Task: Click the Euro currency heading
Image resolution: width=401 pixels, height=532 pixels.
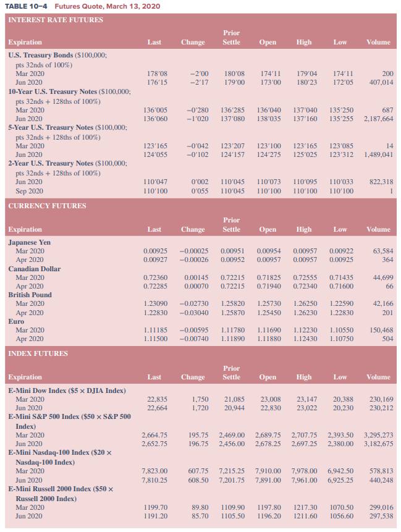Action: [x=17, y=321]
